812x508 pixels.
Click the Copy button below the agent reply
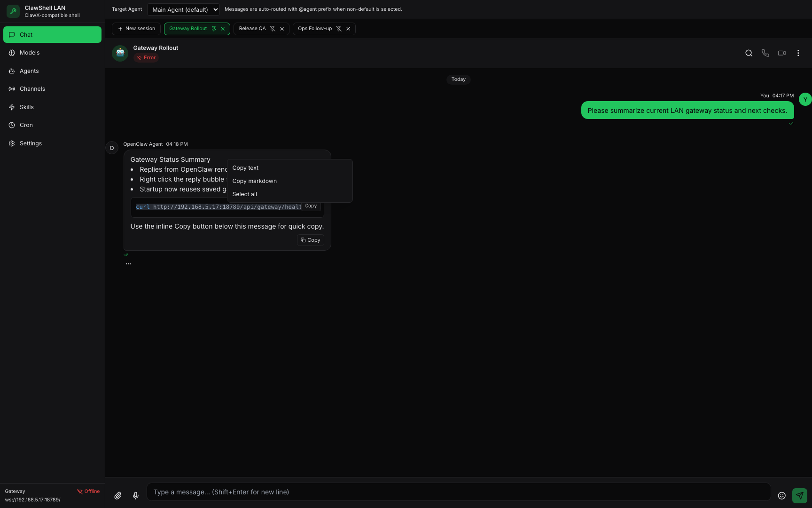[310, 240]
